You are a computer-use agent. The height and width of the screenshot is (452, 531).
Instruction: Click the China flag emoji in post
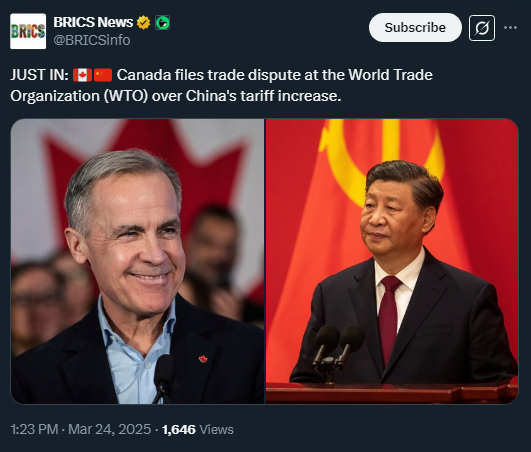(103, 75)
